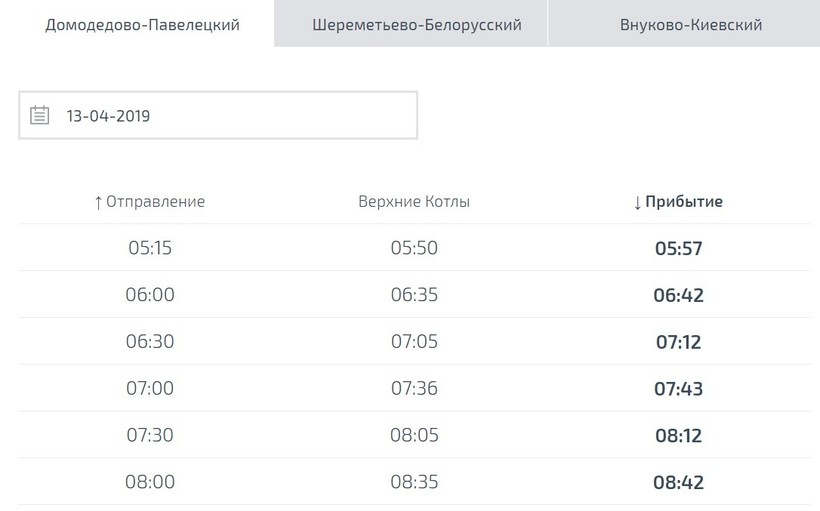Select the 06:00 departure row
The width and height of the screenshot is (820, 511).
pyautogui.click(x=150, y=295)
